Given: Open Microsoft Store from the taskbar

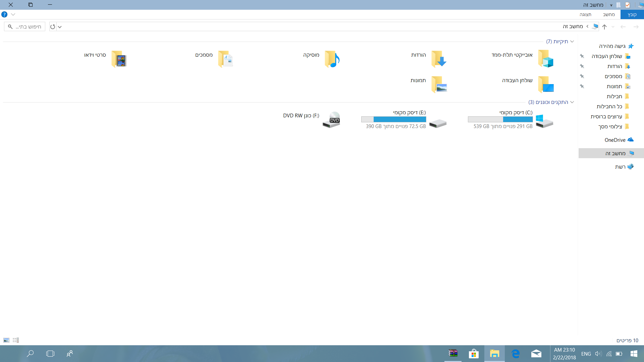Looking at the screenshot, I should point(474,354).
